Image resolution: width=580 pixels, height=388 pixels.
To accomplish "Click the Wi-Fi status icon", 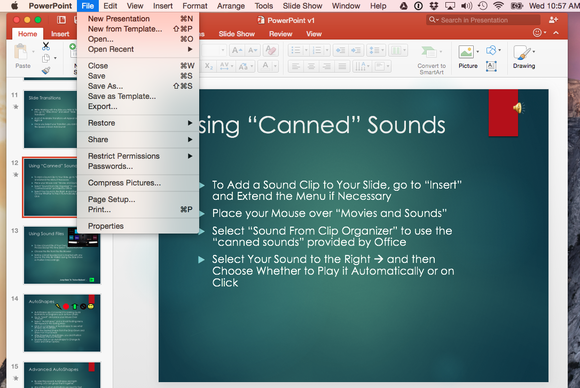I will click(x=498, y=6).
